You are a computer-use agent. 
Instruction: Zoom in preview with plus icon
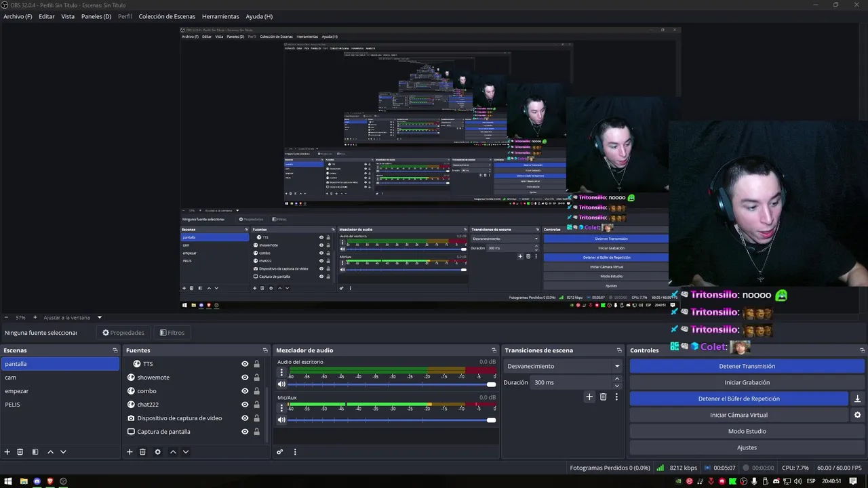pyautogui.click(x=36, y=317)
